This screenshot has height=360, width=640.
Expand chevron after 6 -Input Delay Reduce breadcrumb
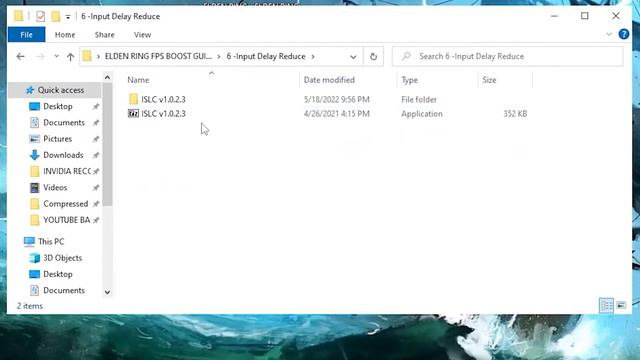(313, 56)
